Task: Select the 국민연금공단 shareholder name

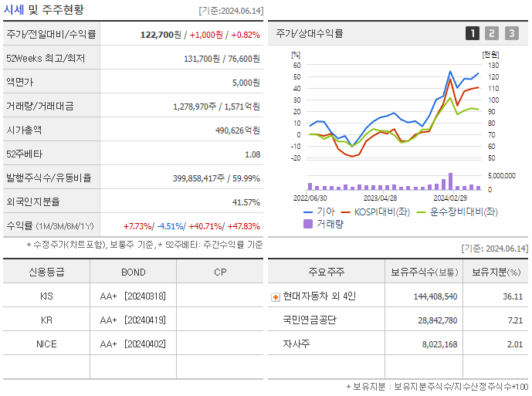Action: click(x=310, y=320)
